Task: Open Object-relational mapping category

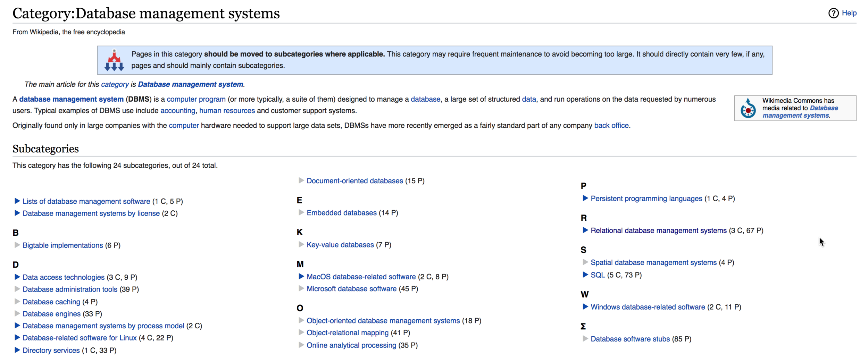Action: (x=348, y=333)
